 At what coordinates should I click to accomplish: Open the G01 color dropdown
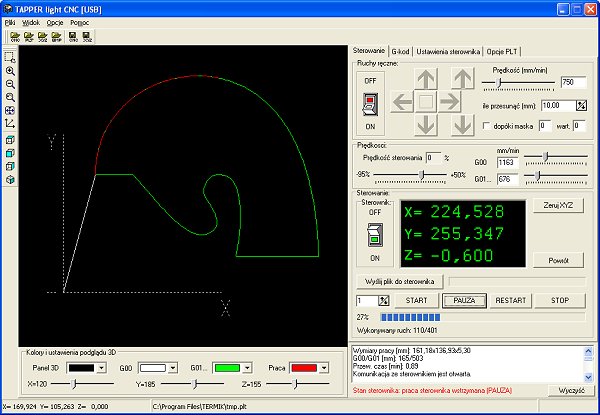click(247, 368)
